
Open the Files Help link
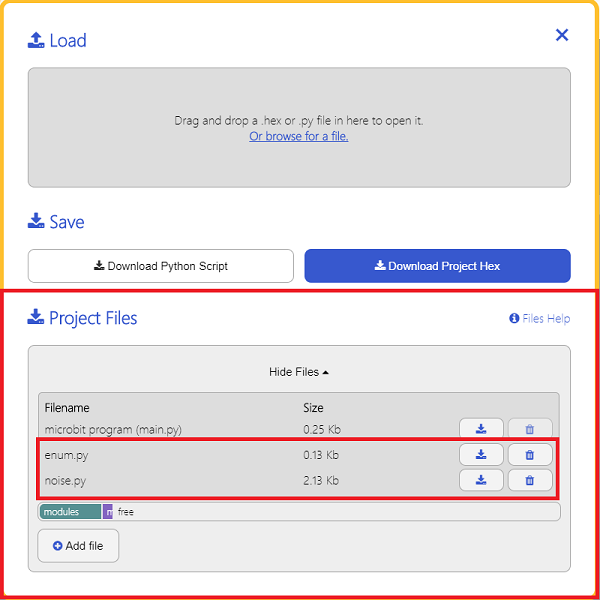point(540,318)
